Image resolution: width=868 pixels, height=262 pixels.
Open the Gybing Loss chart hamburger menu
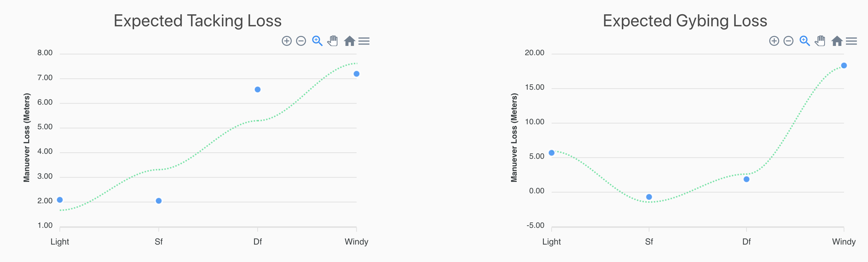pyautogui.click(x=851, y=41)
